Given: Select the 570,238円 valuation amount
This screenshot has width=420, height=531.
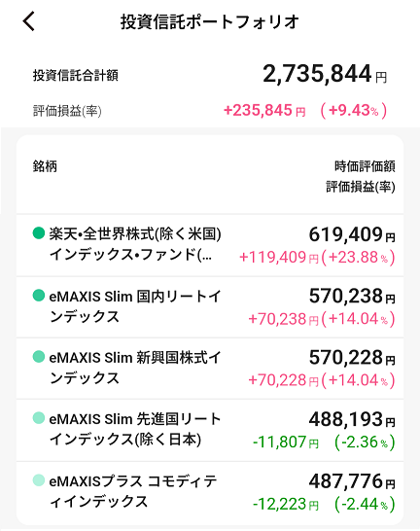Looking at the screenshot, I should point(352,296).
